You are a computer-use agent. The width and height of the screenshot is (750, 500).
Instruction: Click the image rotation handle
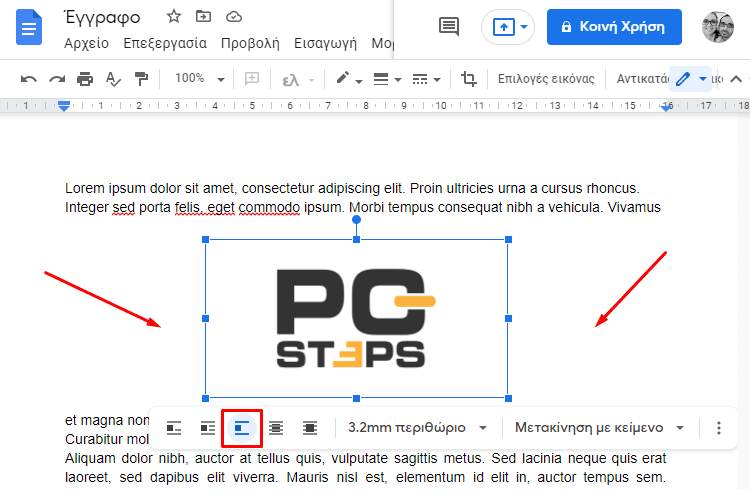point(356,220)
